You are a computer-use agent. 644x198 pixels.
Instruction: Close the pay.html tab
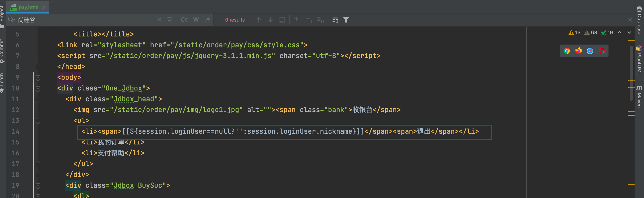[x=44, y=7]
